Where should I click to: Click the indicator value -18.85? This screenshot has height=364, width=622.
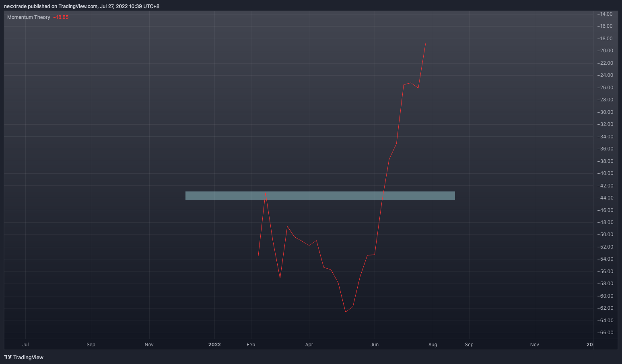61,17
